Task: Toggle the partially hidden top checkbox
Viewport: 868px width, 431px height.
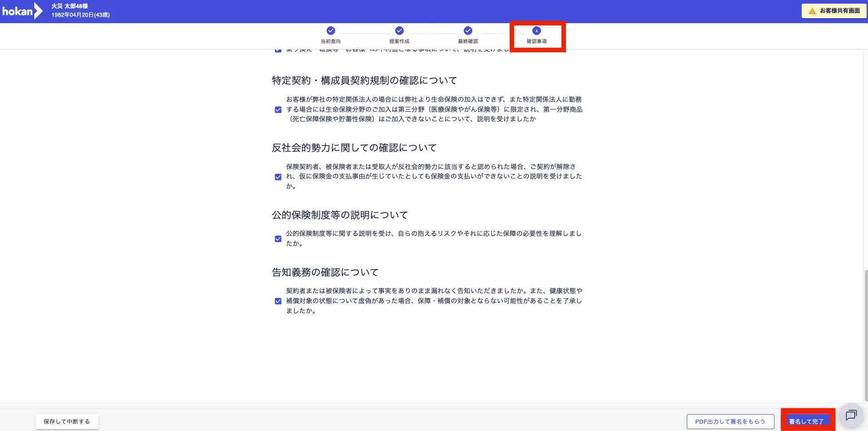Action: [x=278, y=50]
